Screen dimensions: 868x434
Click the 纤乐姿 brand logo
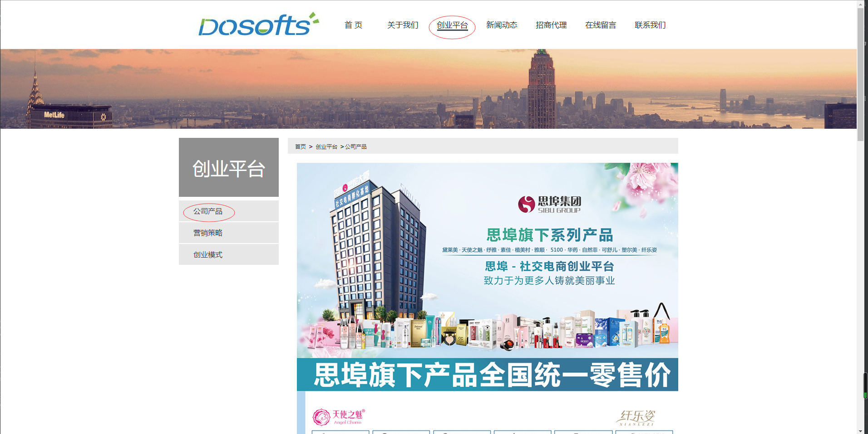636,418
